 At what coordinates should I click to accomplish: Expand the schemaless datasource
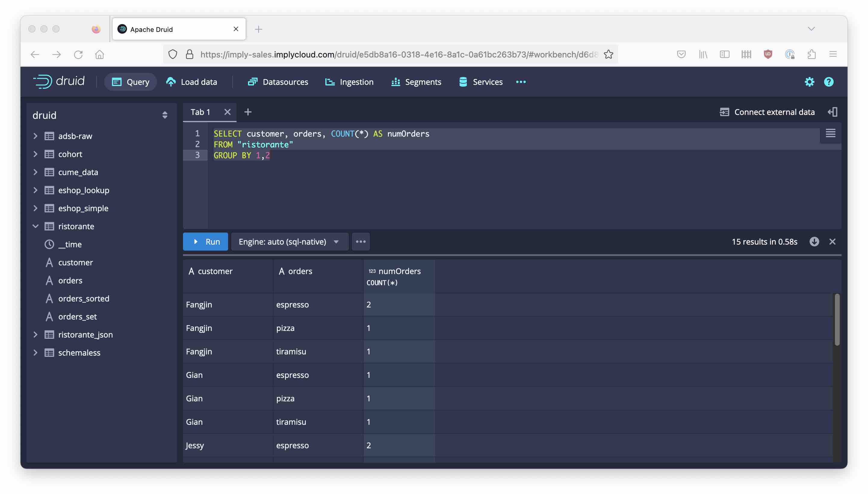(36, 353)
